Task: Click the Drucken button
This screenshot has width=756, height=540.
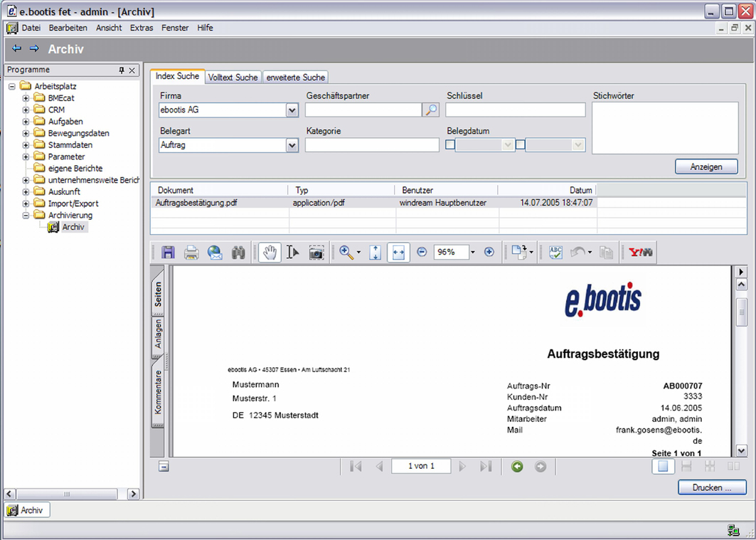Action: 712,487
